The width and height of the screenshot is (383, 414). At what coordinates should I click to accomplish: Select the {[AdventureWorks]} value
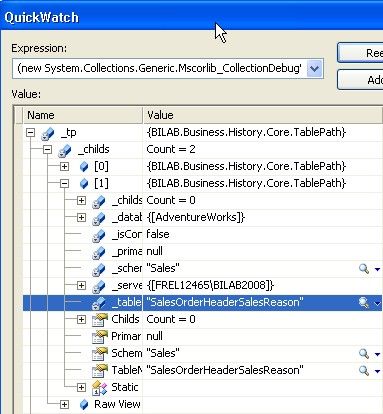196,218
